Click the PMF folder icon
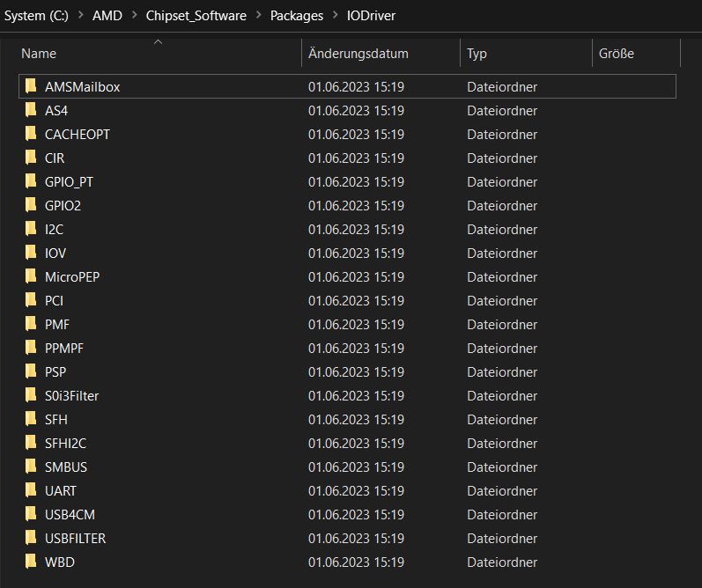 (31, 323)
